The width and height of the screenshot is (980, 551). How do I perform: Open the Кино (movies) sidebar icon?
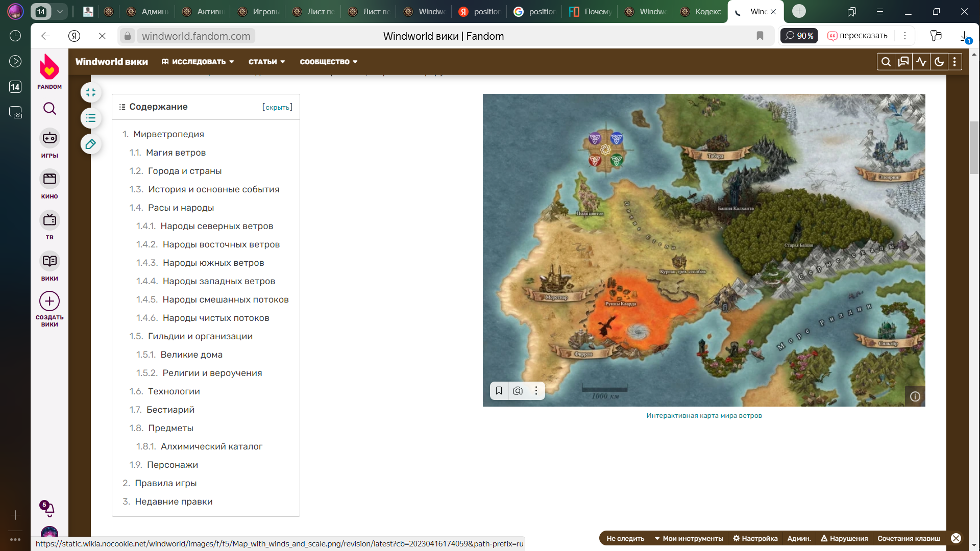coord(50,179)
